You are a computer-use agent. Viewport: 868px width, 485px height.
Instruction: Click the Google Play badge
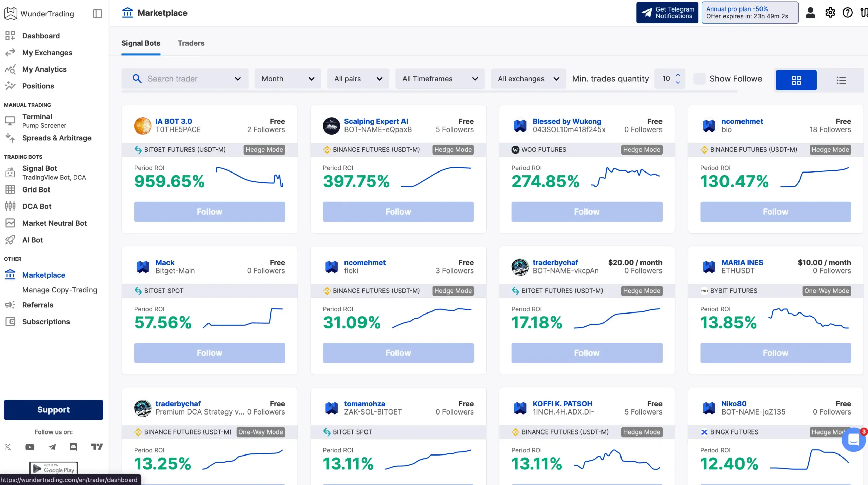pos(54,468)
